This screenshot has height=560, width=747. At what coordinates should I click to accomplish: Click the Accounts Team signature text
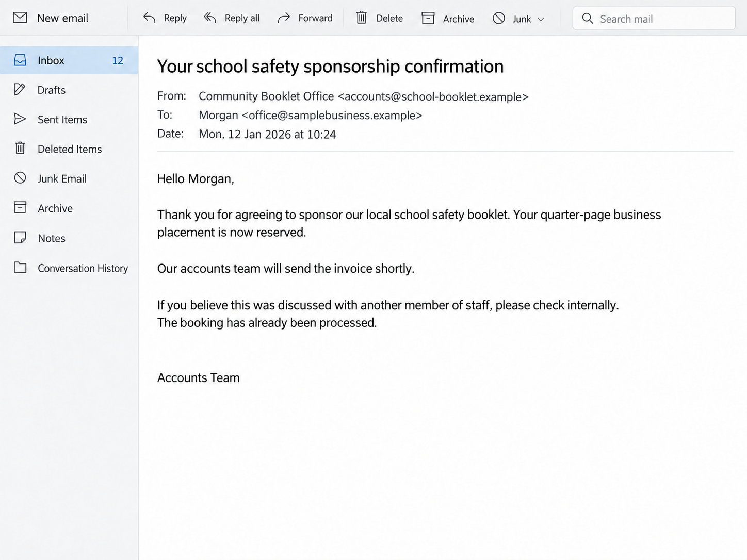199,378
